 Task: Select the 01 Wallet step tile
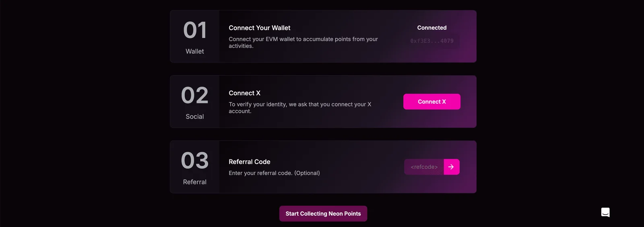[x=195, y=36]
